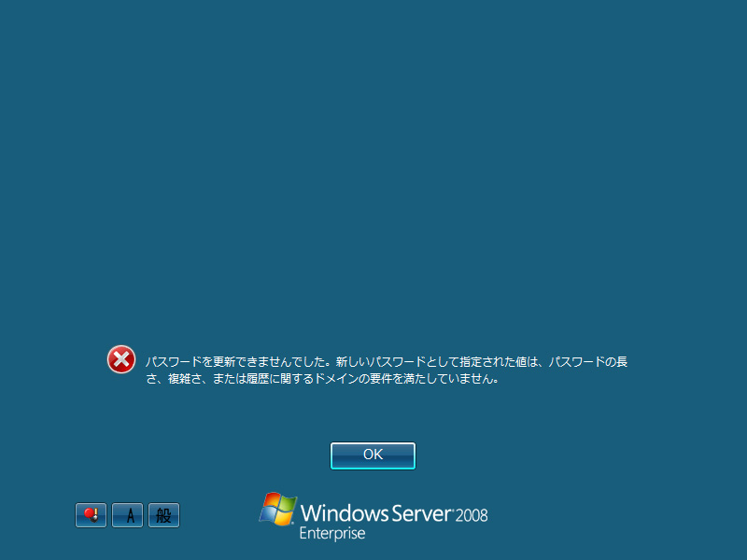Click the word Windows in the logo

click(x=345, y=513)
